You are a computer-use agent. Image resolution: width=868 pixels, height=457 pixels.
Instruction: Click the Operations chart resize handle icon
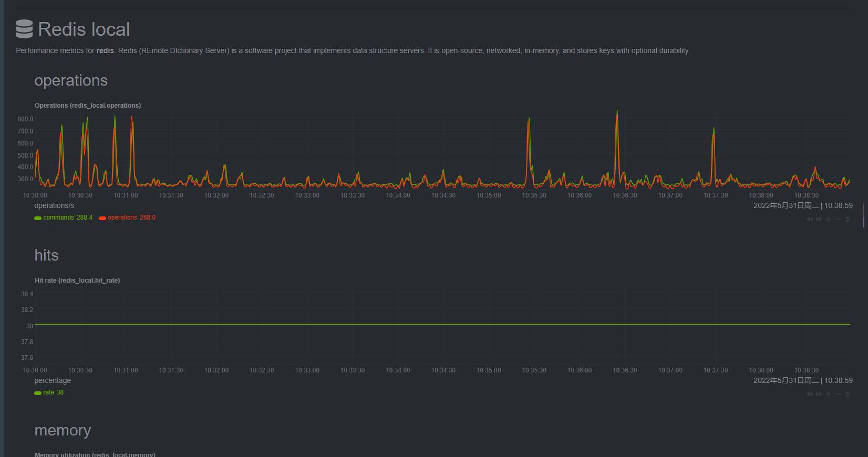point(848,219)
